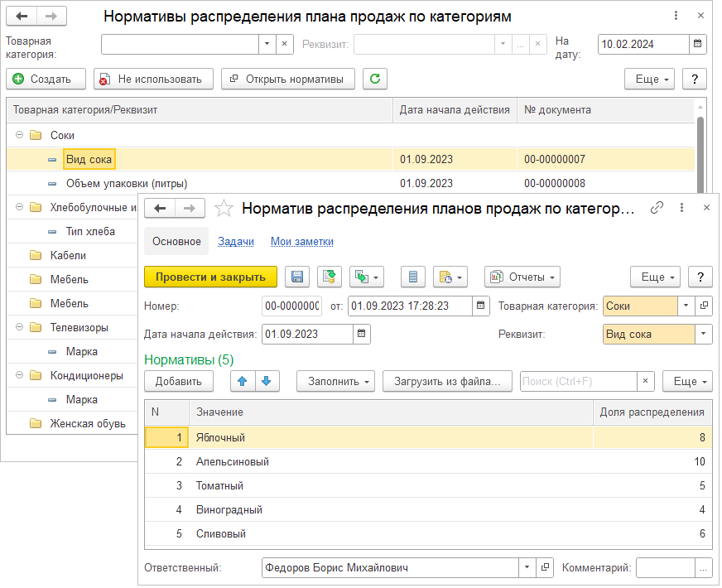This screenshot has height=588, width=722.
Task: Click document movements list icon
Action: [x=413, y=277]
